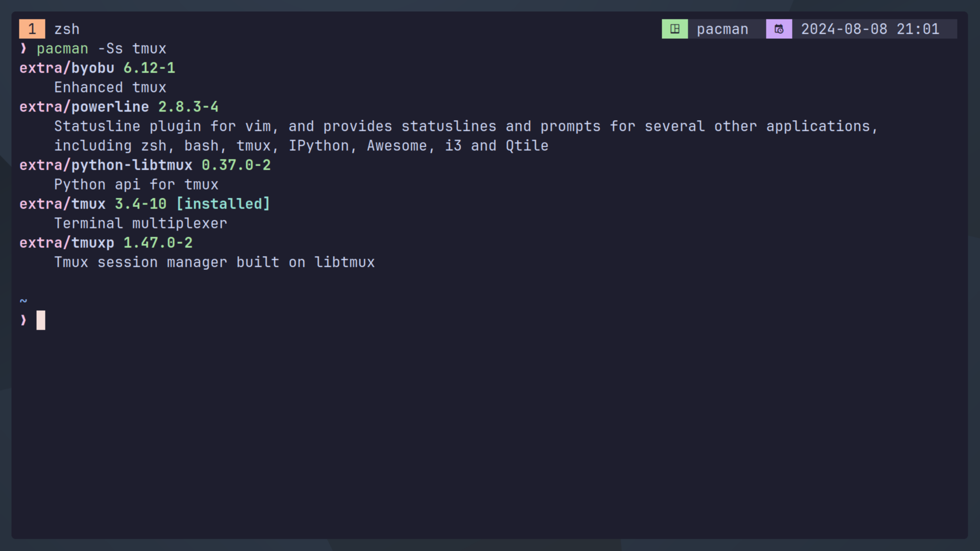Click the pacman session name label

click(x=722, y=29)
